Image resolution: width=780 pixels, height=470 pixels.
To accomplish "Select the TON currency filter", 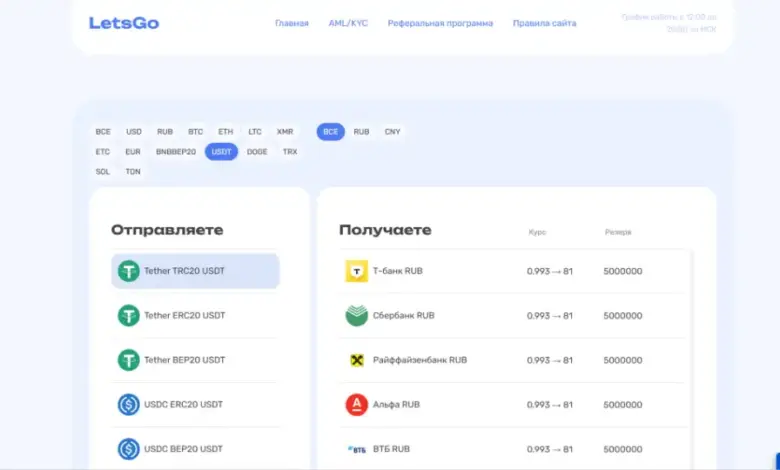I will (x=133, y=172).
